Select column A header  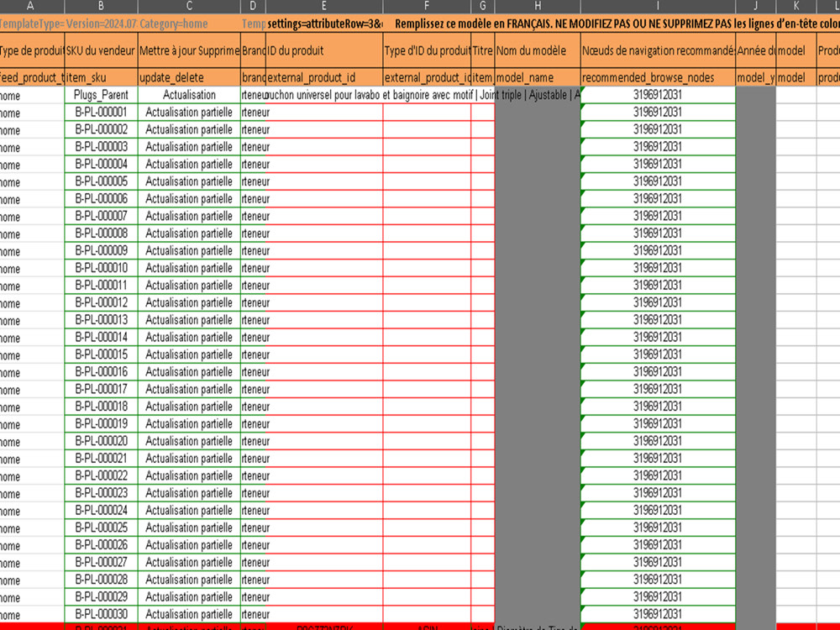[x=31, y=7]
